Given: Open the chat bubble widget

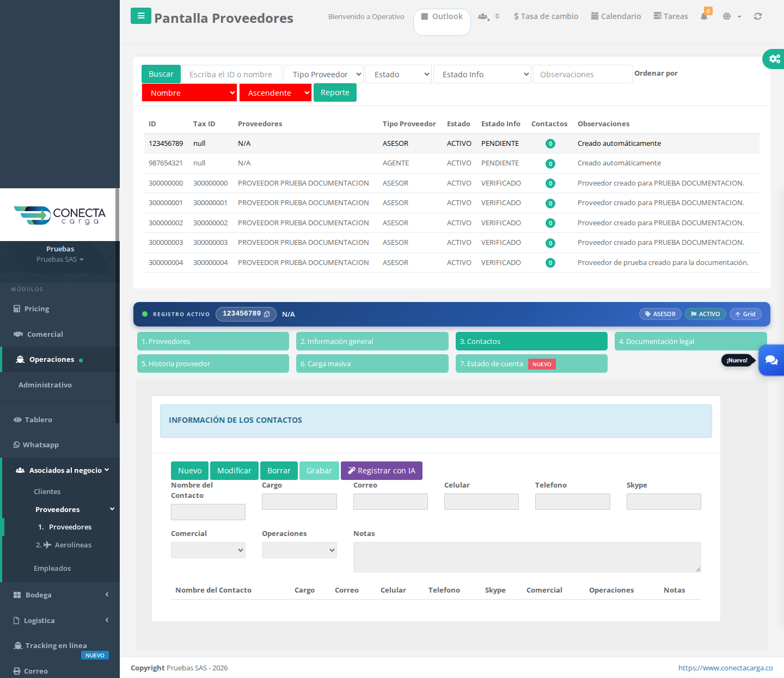Looking at the screenshot, I should (771, 360).
